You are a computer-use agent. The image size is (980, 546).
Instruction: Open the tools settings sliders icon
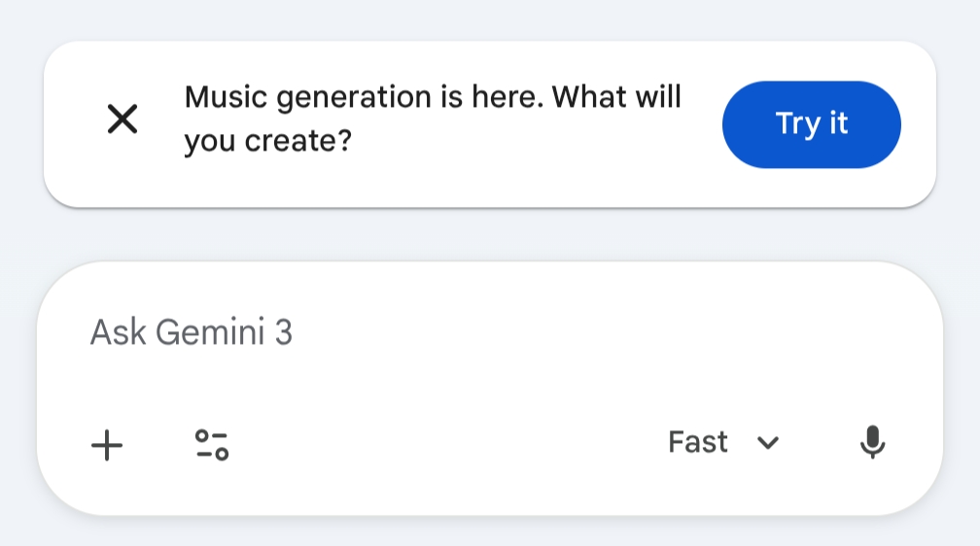pos(212,445)
